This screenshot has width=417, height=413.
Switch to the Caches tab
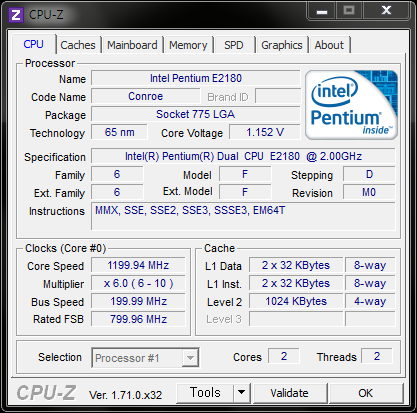point(78,45)
